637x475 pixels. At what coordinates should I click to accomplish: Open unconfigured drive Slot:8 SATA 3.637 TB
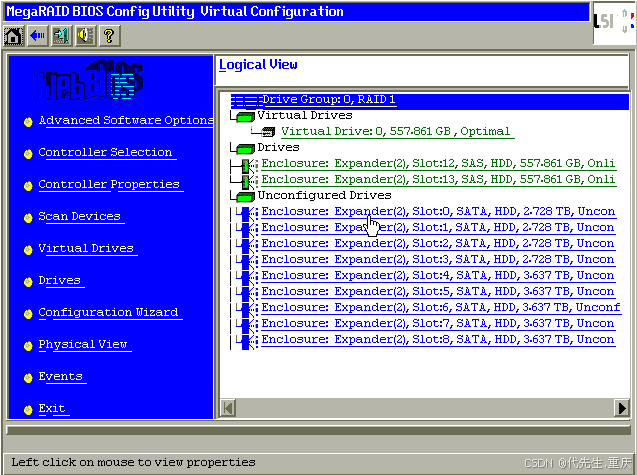click(x=438, y=340)
